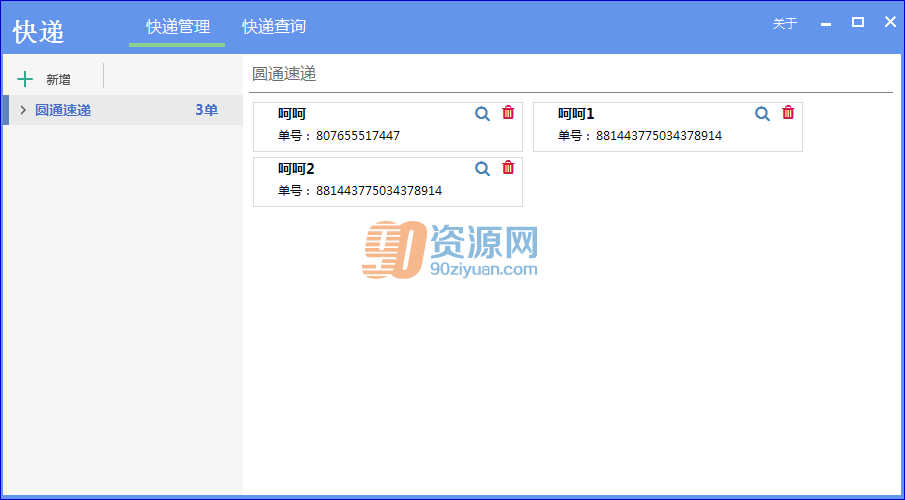The height and width of the screenshot is (500, 905).
Task: Click the 呵呵1 card title
Action: click(575, 114)
